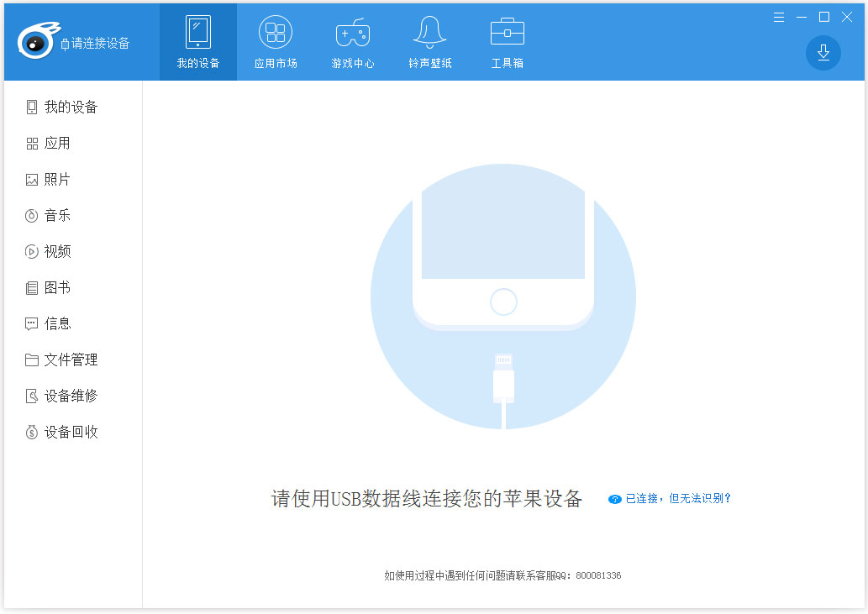
Task: Select 音乐 to manage music
Action: point(56,215)
